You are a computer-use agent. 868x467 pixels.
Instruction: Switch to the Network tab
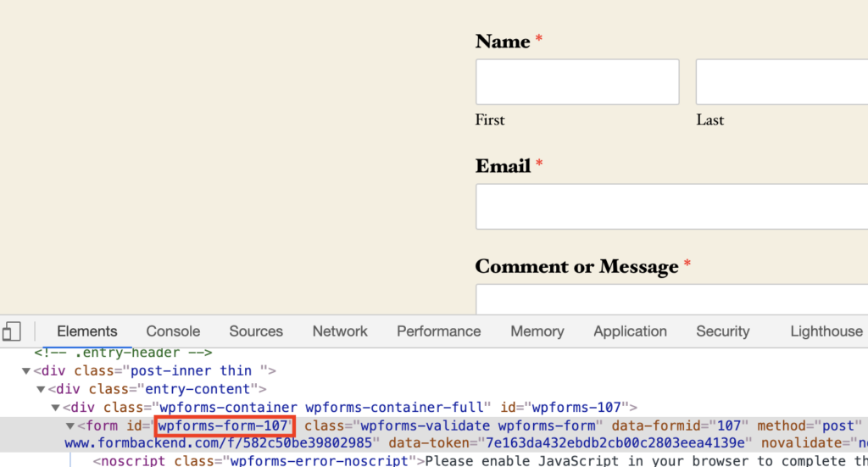pyautogui.click(x=340, y=331)
